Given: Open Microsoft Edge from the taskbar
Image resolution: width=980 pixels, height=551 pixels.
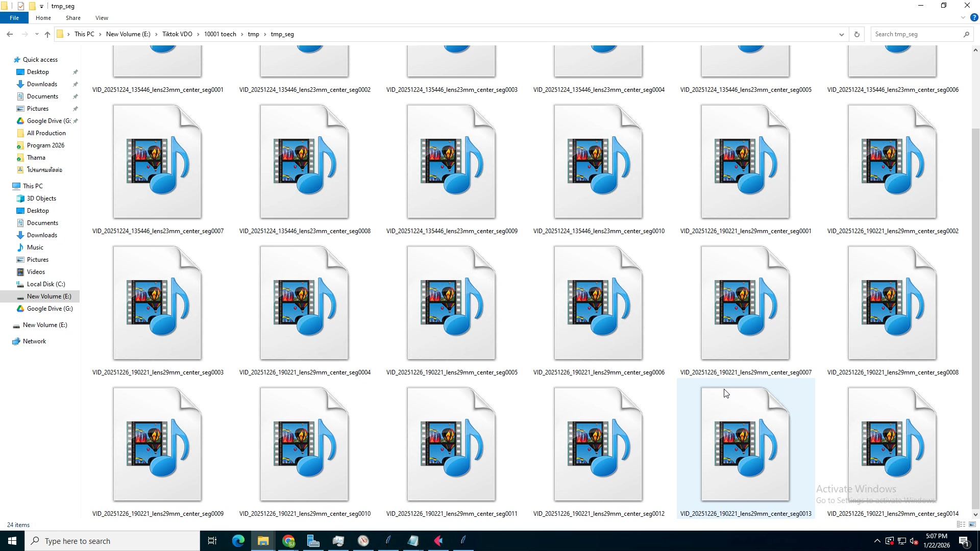Looking at the screenshot, I should coord(238,541).
